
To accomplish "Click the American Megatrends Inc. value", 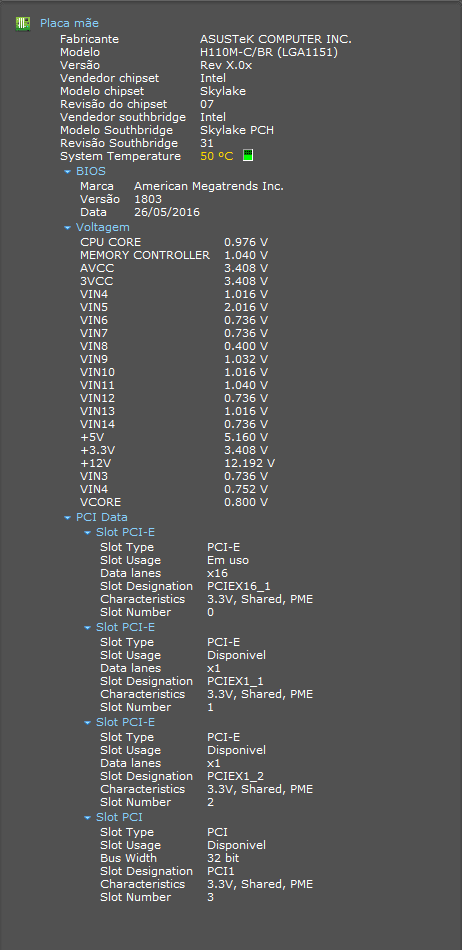I will pyautogui.click(x=209, y=186).
